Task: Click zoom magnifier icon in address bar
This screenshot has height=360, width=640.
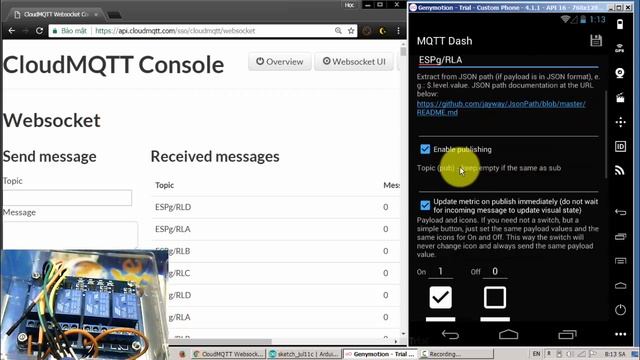Action: pyautogui.click(x=338, y=31)
